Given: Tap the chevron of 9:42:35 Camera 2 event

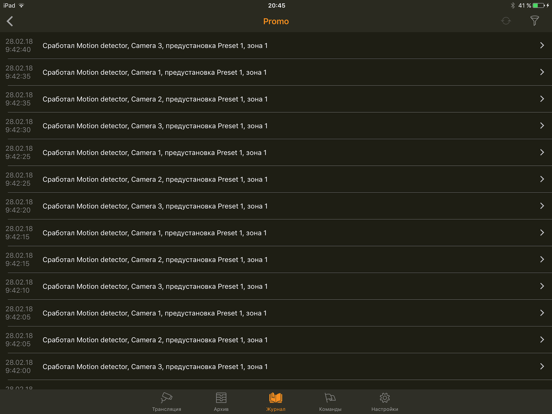Looking at the screenshot, I should pos(542,99).
